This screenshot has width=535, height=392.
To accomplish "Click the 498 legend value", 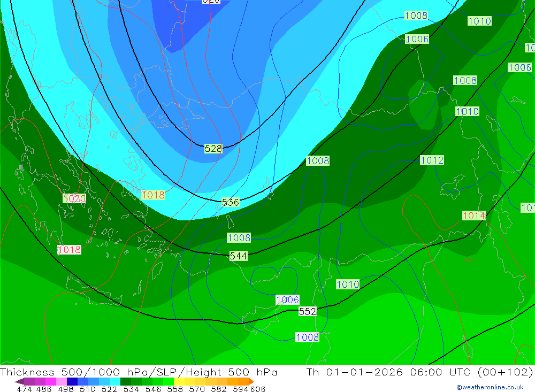I will (66, 389).
